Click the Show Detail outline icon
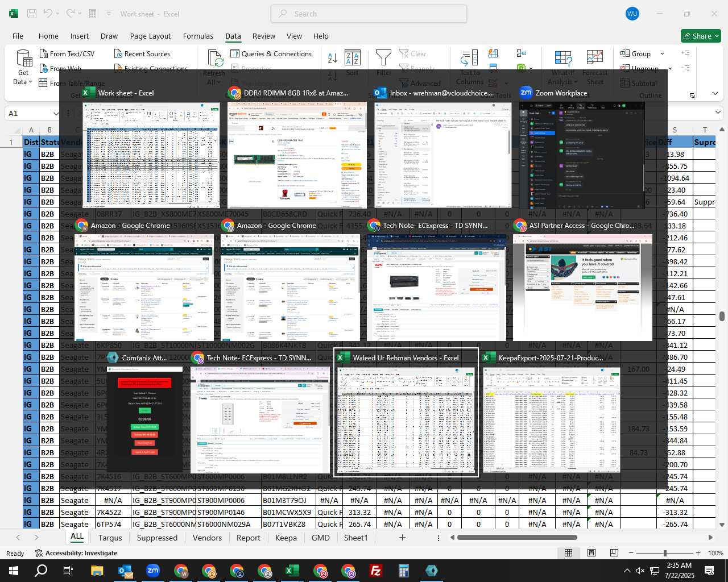 click(686, 53)
